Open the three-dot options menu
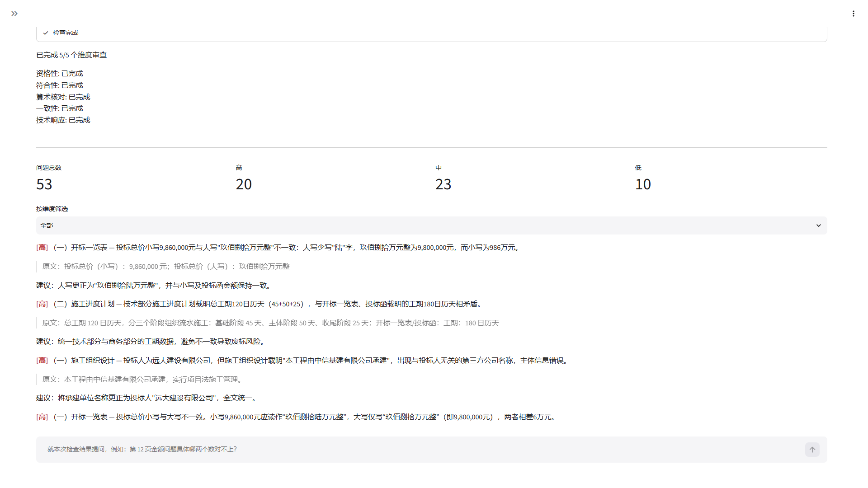The width and height of the screenshot is (868, 488). (853, 14)
